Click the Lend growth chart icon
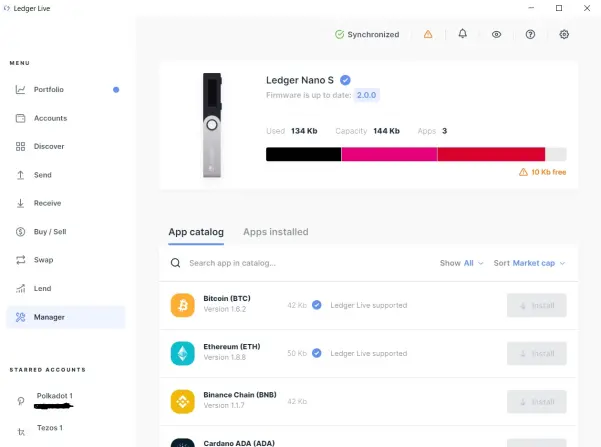The width and height of the screenshot is (601, 447). tap(20, 288)
